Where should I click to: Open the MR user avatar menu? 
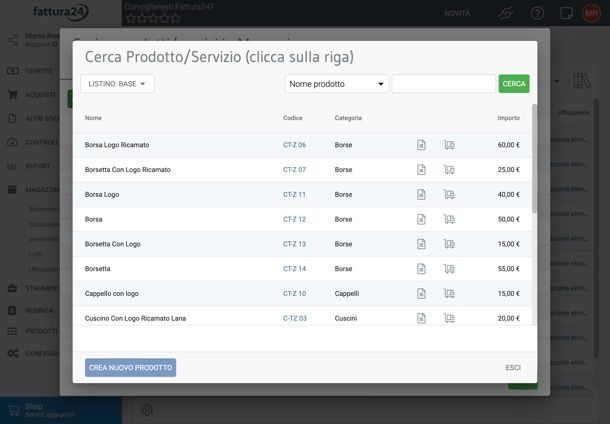[591, 13]
